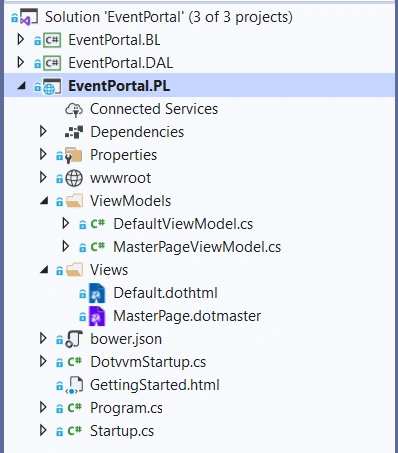Viewport: 398px width, 453px height.
Task: Click the Default.dothtml file icon
Action: (x=97, y=293)
